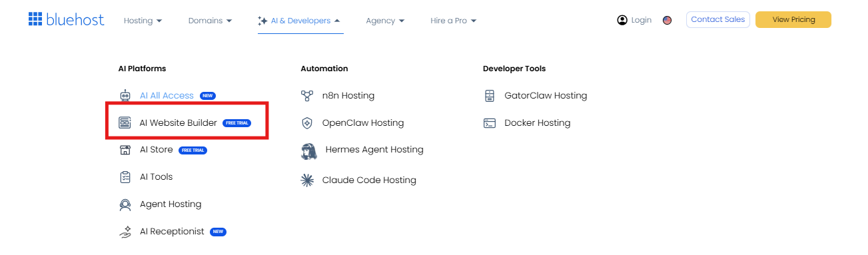Click the AI All Access robot icon
This screenshot has height=255, width=868.
[x=125, y=95]
